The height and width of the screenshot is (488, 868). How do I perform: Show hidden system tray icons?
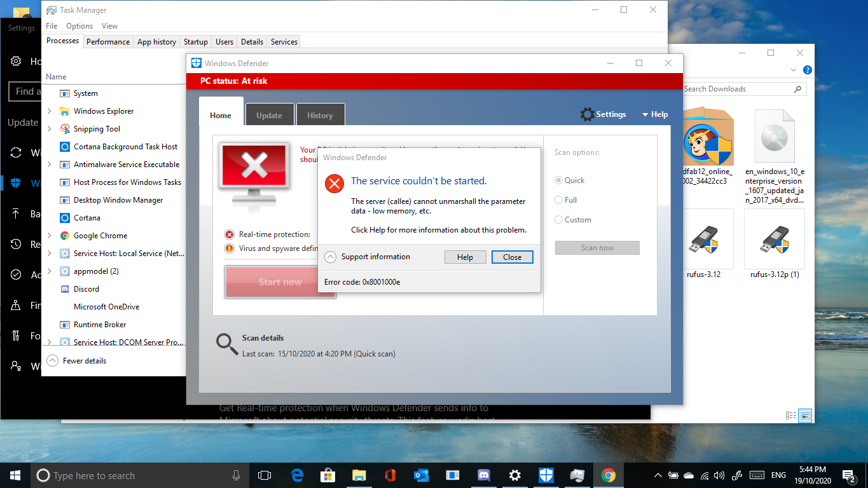[x=658, y=475]
